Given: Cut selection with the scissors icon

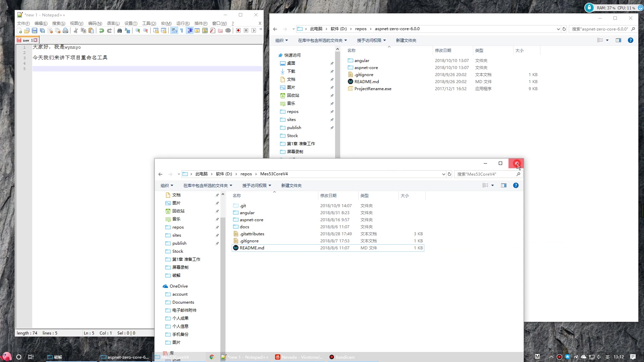Looking at the screenshot, I should [76, 31].
